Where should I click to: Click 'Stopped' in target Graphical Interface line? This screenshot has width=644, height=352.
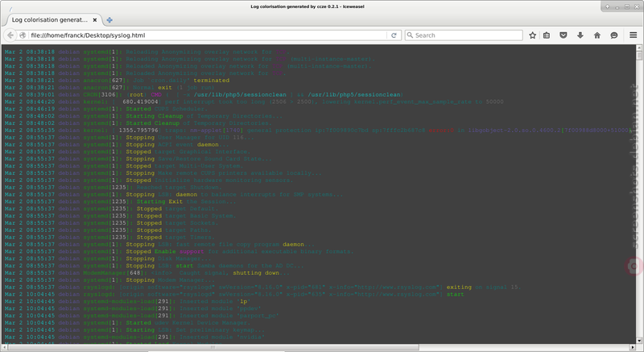click(x=138, y=151)
